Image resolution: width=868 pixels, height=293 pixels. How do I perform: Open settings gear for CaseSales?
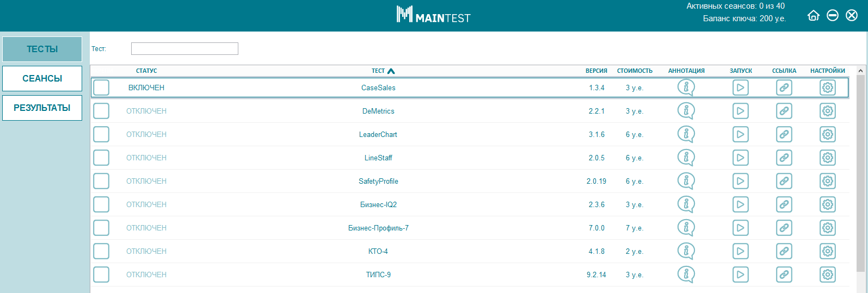click(827, 88)
